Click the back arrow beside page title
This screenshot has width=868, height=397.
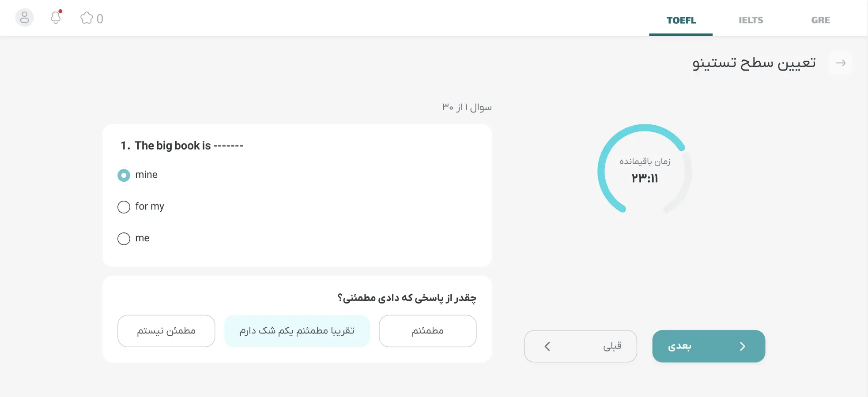pos(840,63)
